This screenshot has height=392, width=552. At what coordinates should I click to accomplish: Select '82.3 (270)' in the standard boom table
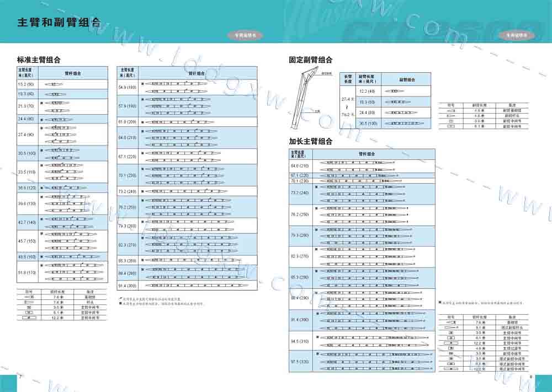pyautogui.click(x=128, y=245)
